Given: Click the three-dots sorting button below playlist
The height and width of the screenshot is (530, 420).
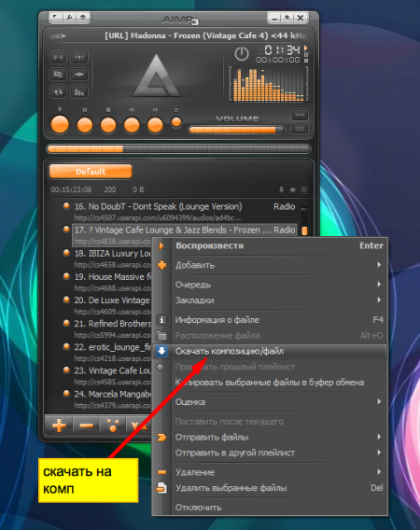Looking at the screenshot, I should (113, 425).
